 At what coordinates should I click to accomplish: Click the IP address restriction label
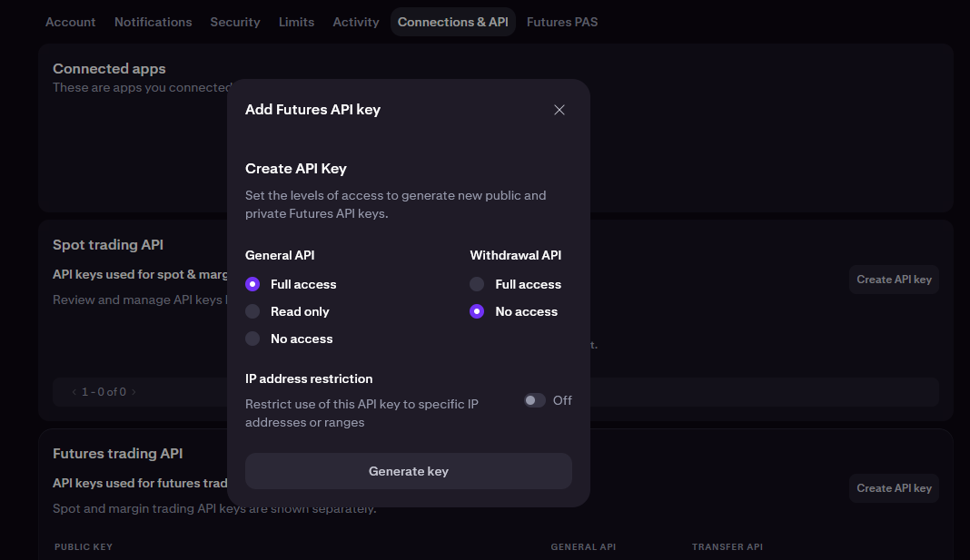pos(309,378)
